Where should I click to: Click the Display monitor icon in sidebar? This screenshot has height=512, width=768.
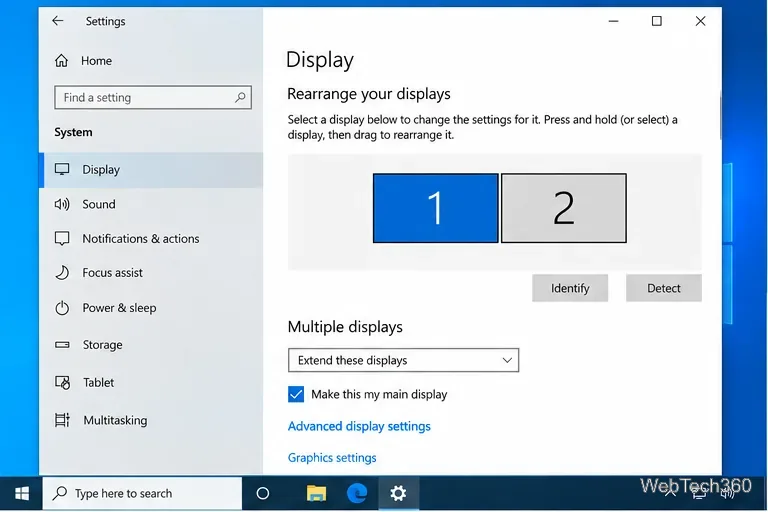click(62, 170)
